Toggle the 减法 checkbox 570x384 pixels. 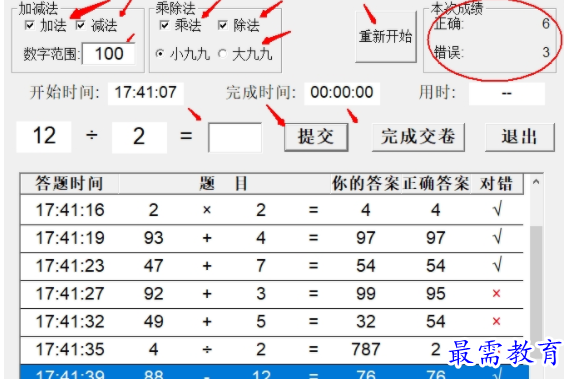coord(80,25)
